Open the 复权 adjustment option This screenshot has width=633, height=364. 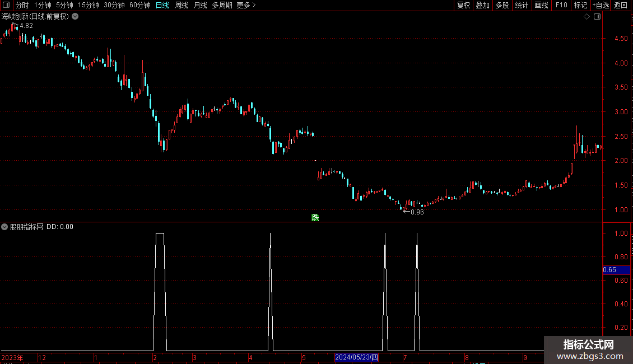tap(463, 5)
